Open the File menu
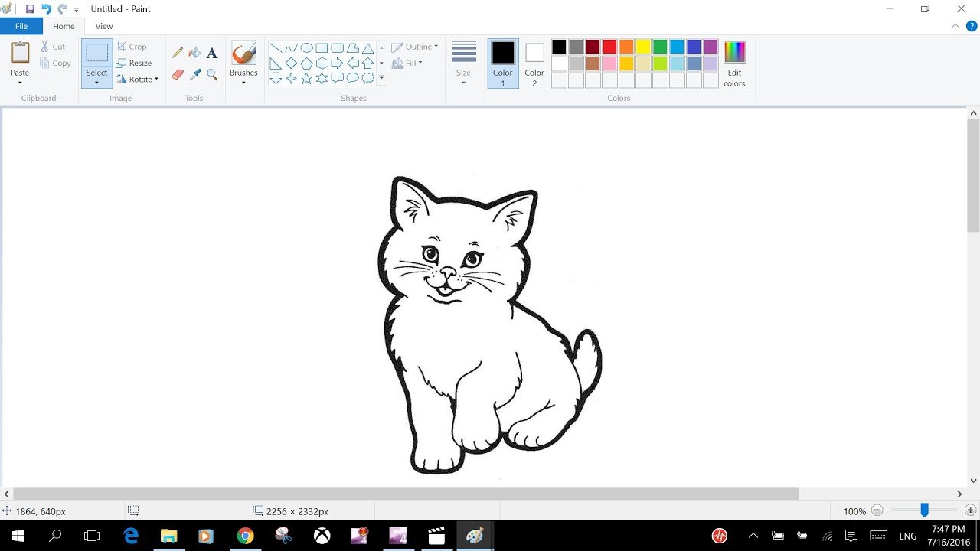Viewport: 980px width, 551px height. 21,26
